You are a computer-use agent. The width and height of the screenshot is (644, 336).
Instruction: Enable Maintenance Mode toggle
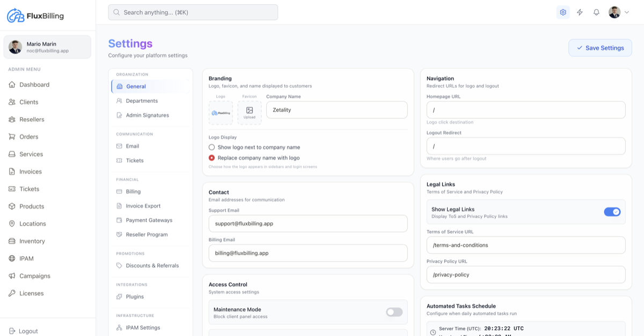(393, 312)
